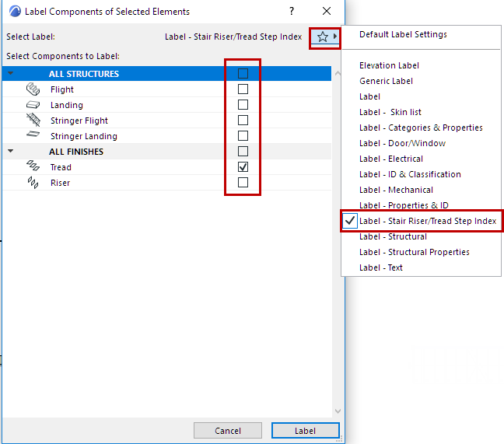The height and width of the screenshot is (444, 504).
Task: Click the Cancel button
Action: pos(228,431)
